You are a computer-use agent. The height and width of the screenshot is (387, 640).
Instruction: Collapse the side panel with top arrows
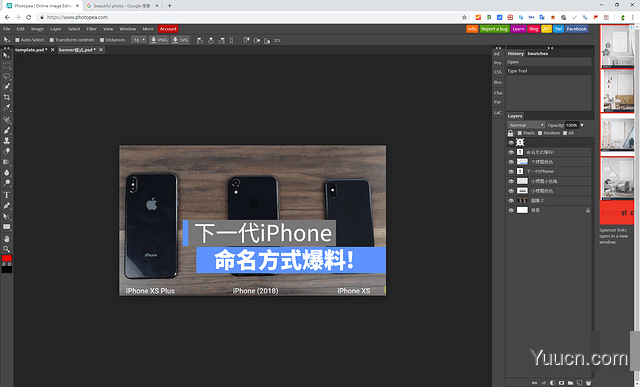[498, 48]
